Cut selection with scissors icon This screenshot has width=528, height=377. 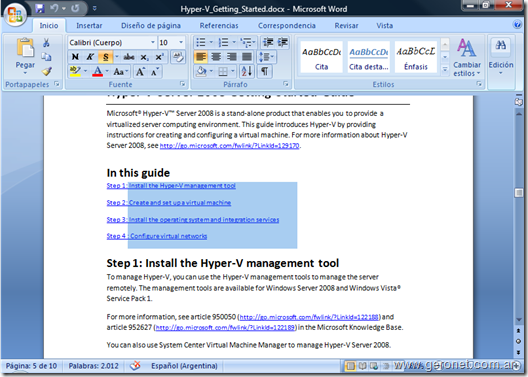click(46, 42)
